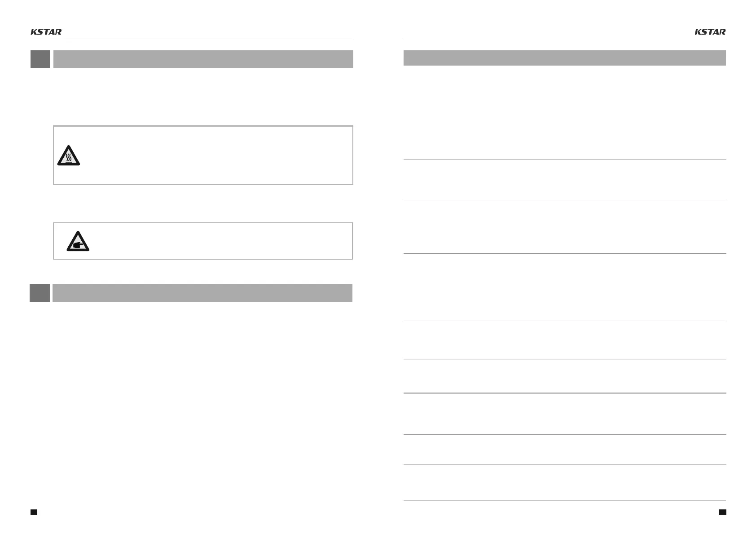
Task: Click the light gray section title bar atop left page
Action: [203, 59]
